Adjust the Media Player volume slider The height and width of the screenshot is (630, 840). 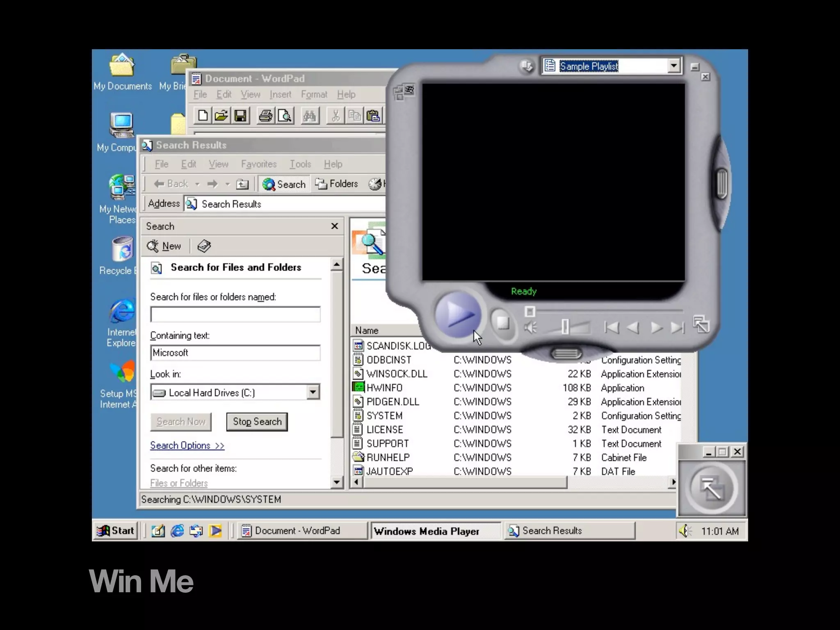click(565, 327)
